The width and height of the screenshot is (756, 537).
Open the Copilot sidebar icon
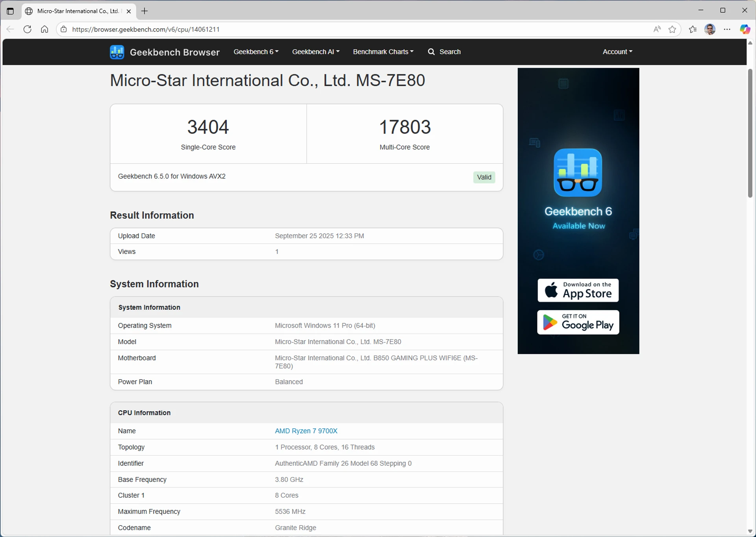[x=744, y=29]
